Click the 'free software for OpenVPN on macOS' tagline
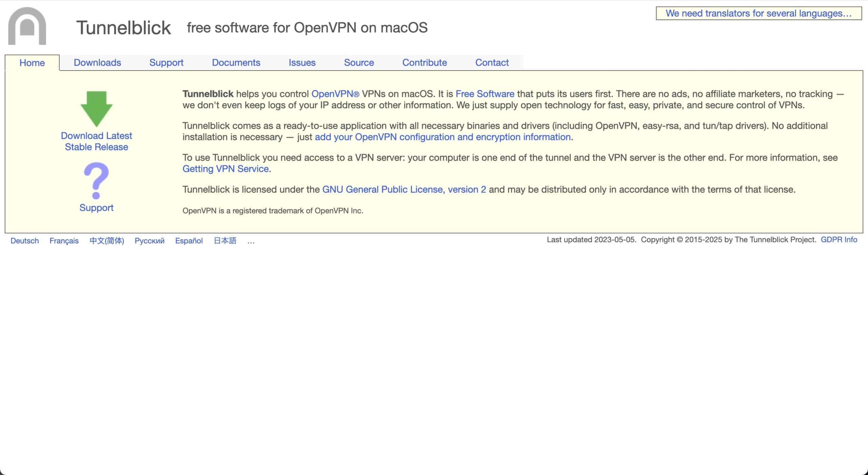Viewport: 868px width, 475px height. [307, 28]
